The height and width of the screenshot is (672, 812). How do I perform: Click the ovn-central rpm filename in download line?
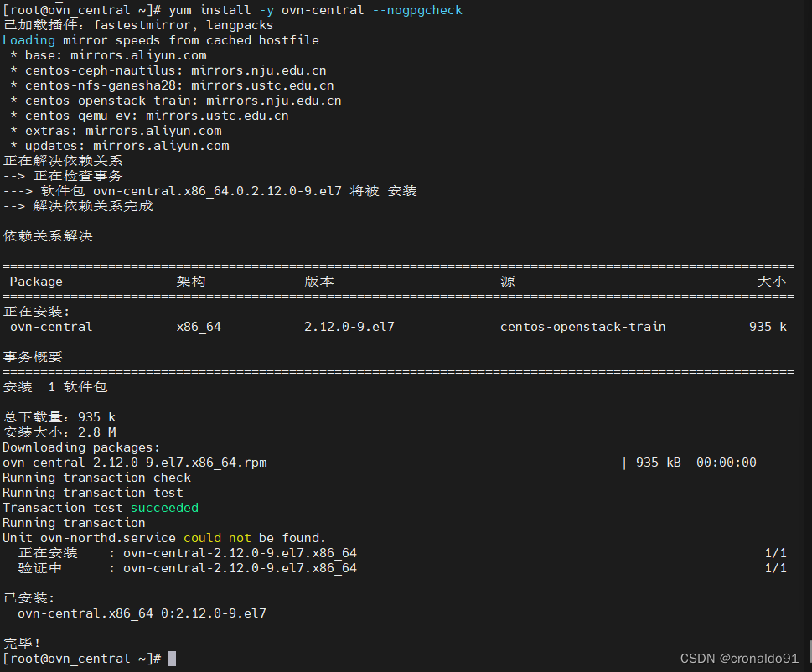[x=134, y=463]
